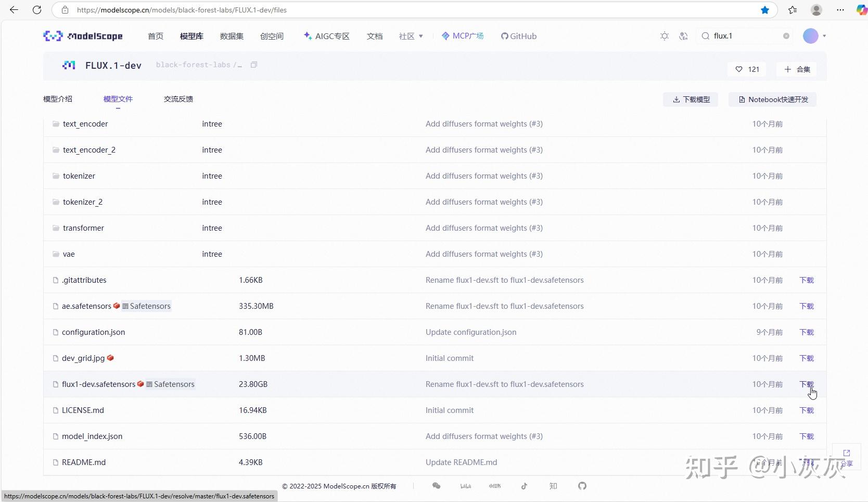Open 创空间 in the navigation
Viewport: 868px width, 502px height.
(x=272, y=36)
